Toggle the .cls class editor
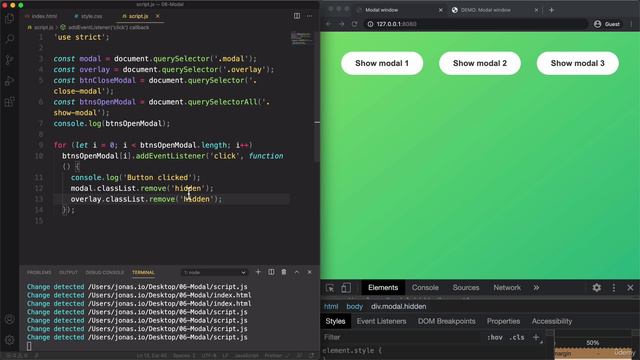The image size is (640, 360). (x=517, y=337)
